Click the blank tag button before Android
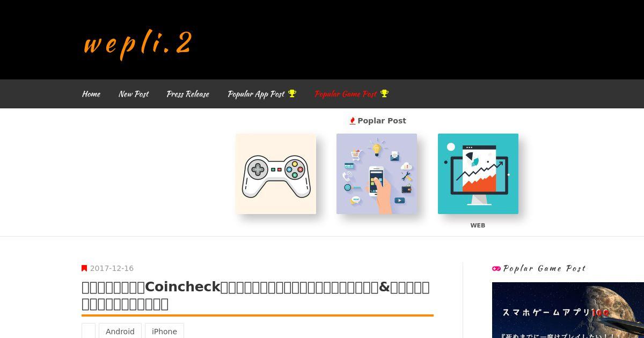Screen dimensions: 644x338 89,332
